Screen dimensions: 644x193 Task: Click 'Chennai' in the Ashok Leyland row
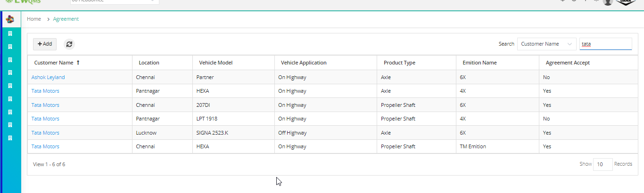point(145,77)
